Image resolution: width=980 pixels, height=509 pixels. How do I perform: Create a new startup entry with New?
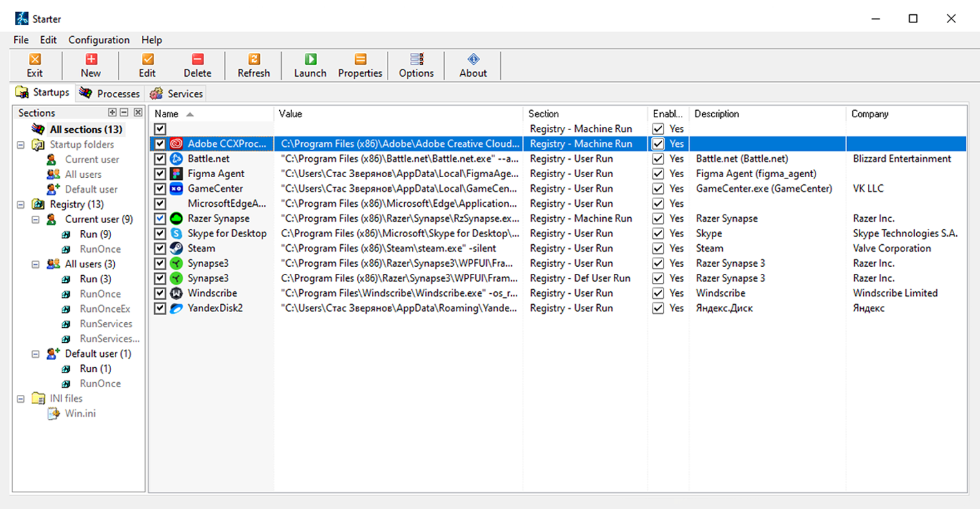(x=91, y=65)
